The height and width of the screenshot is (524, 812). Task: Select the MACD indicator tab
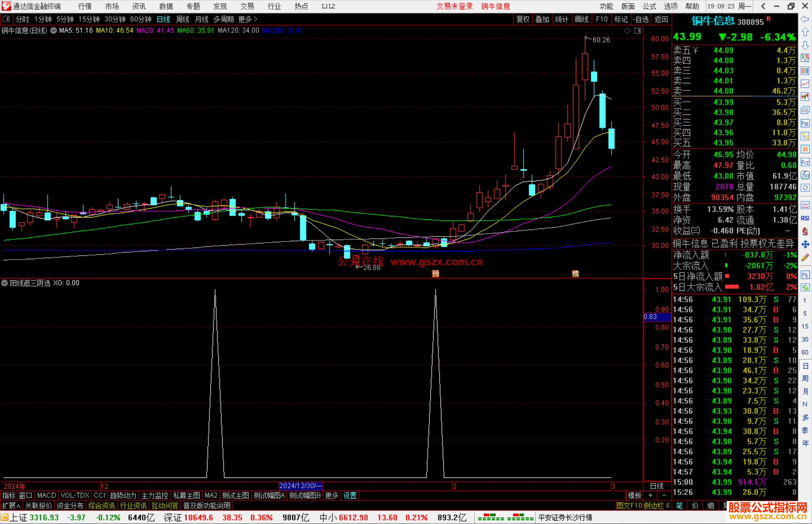[x=47, y=495]
